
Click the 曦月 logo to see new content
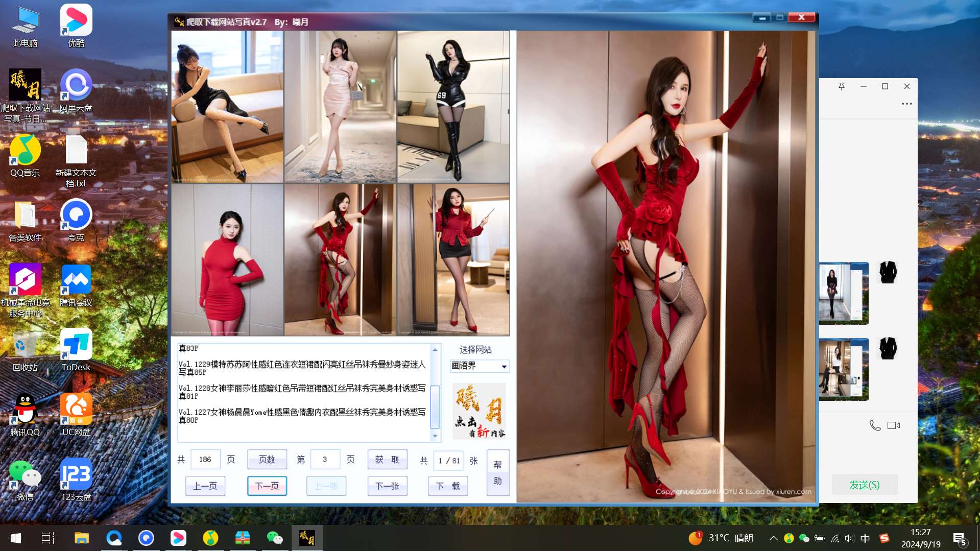click(479, 411)
